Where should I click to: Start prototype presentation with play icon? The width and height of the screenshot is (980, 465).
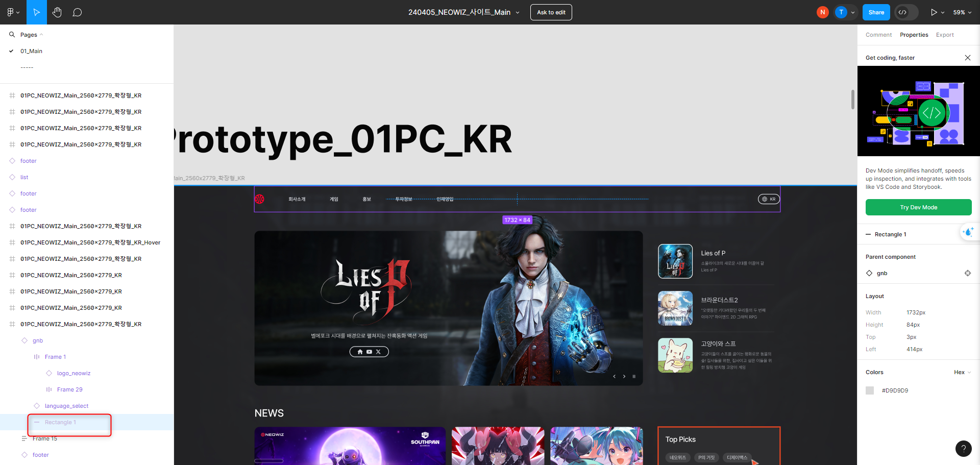[934, 12]
